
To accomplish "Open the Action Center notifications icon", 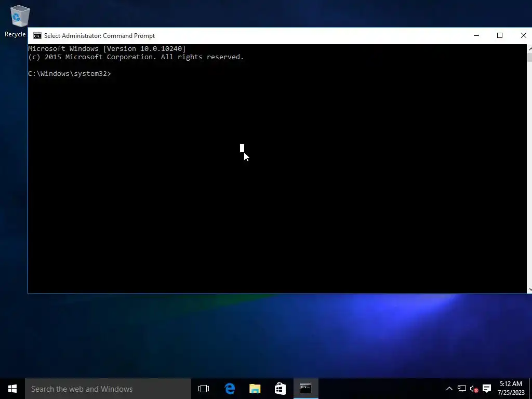I will (x=487, y=389).
